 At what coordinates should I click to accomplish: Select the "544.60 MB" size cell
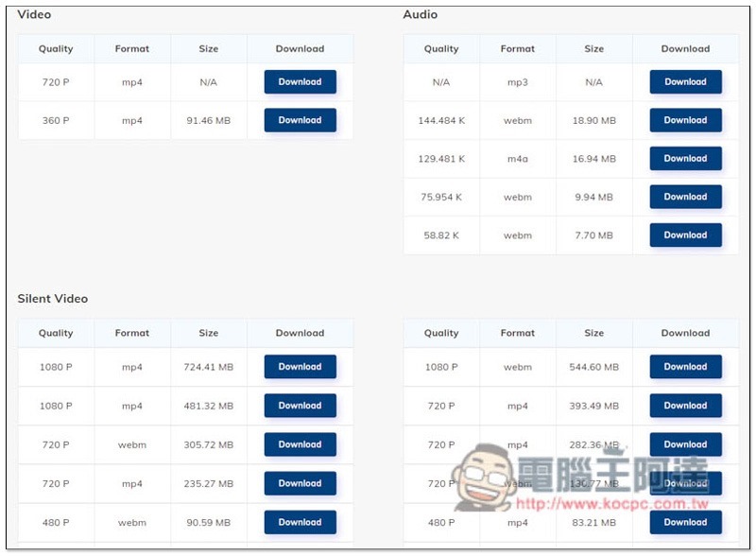tap(594, 367)
